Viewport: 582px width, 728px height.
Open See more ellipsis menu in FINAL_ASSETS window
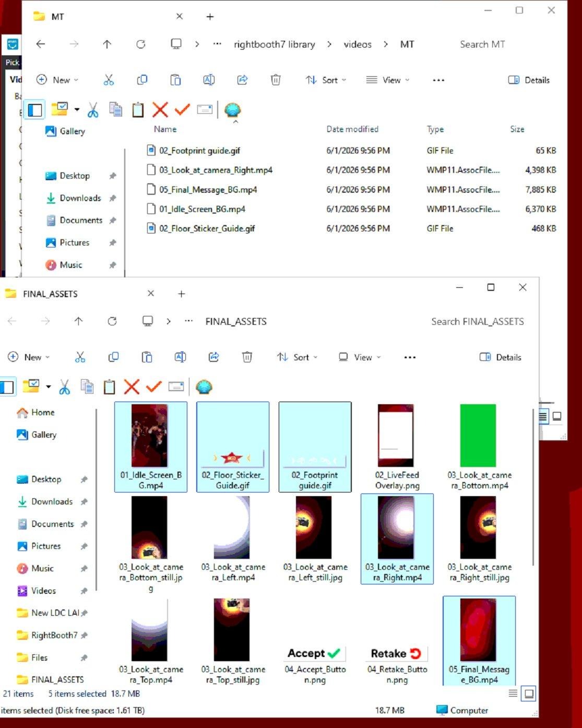tap(410, 357)
